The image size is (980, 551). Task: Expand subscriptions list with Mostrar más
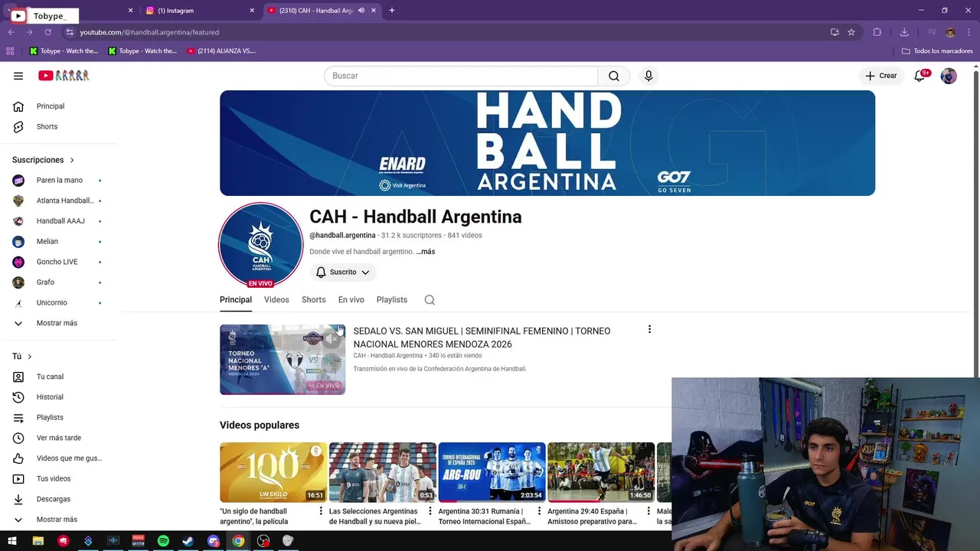point(58,323)
